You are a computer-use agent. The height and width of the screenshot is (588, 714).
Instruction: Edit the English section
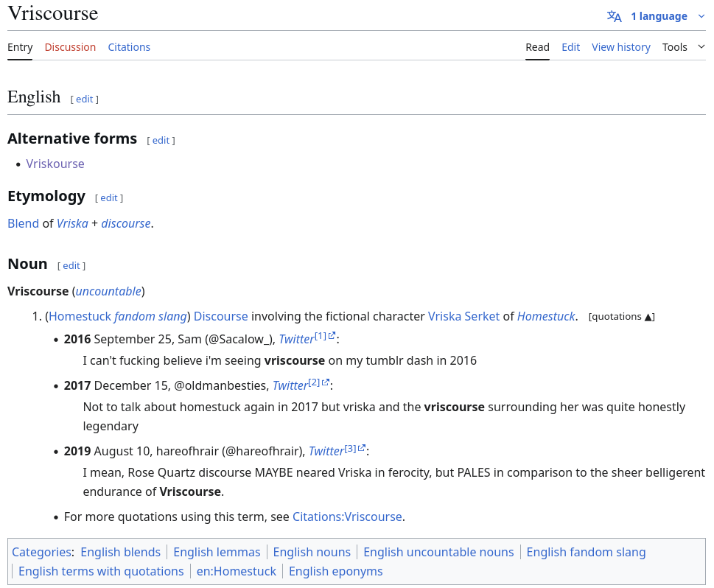point(84,99)
